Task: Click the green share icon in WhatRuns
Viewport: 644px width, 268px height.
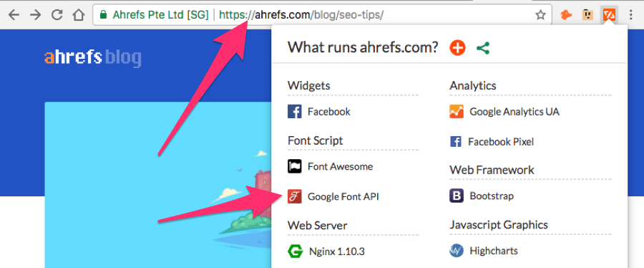Action: pyautogui.click(x=483, y=48)
